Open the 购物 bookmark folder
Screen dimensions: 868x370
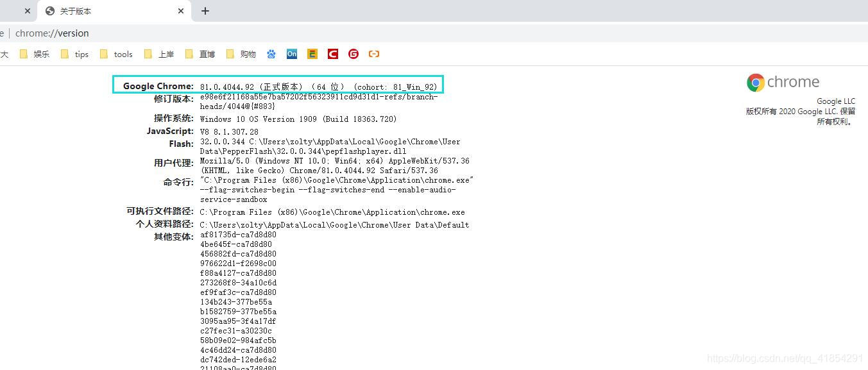(x=241, y=55)
